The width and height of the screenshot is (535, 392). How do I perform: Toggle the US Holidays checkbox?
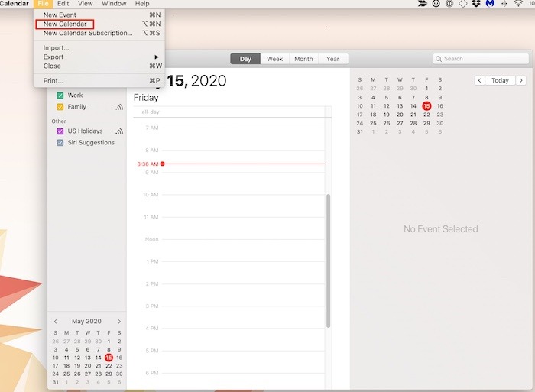pyautogui.click(x=60, y=131)
